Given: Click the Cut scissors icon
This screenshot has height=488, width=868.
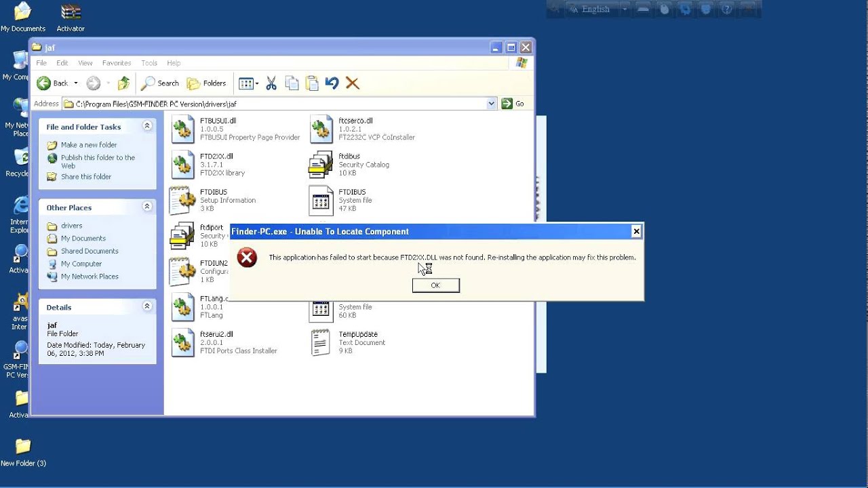Looking at the screenshot, I should (x=271, y=83).
